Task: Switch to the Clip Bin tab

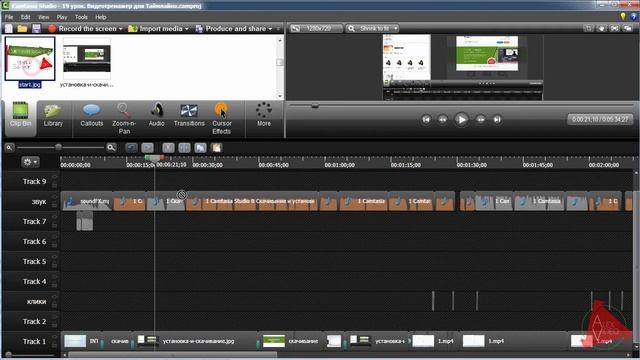Action: [x=20, y=118]
